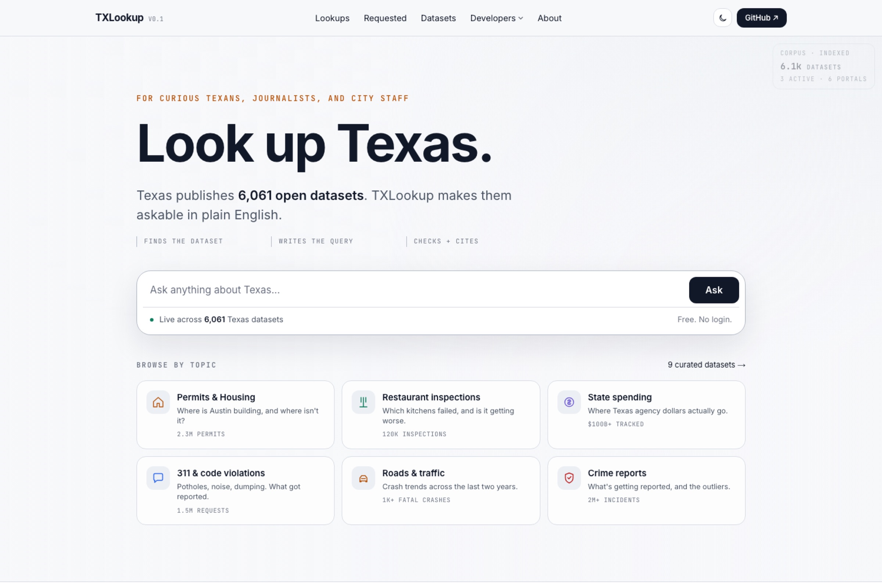882x588 pixels.
Task: Open the Lookups nav item
Action: pos(332,18)
